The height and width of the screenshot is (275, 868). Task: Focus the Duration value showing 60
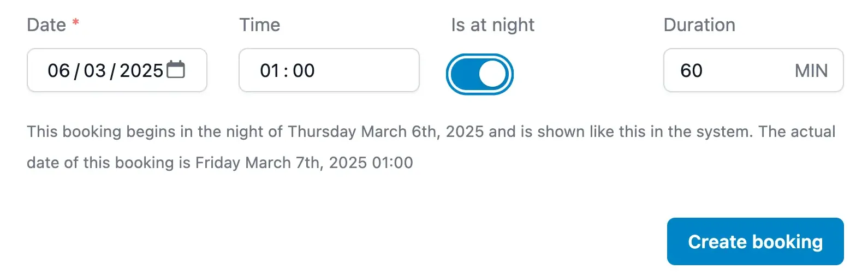click(x=692, y=70)
